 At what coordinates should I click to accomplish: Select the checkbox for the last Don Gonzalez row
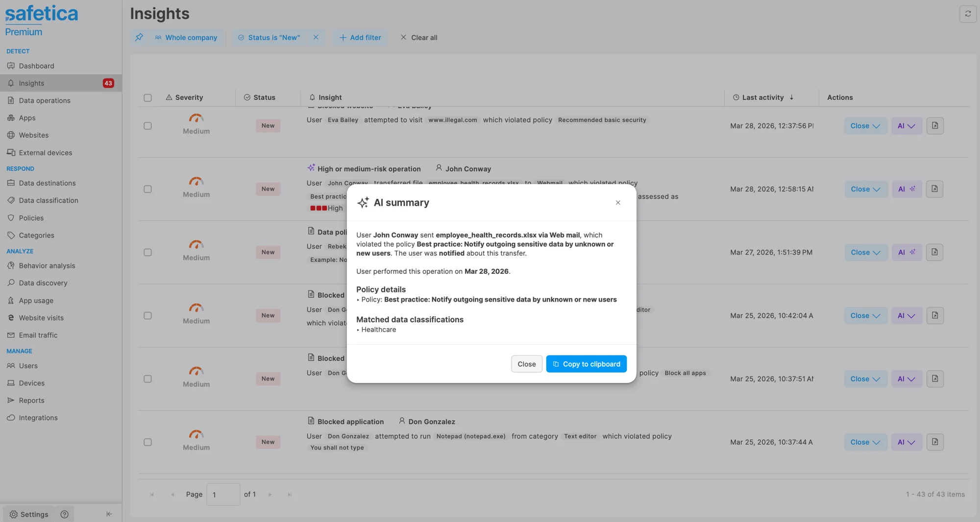(147, 442)
